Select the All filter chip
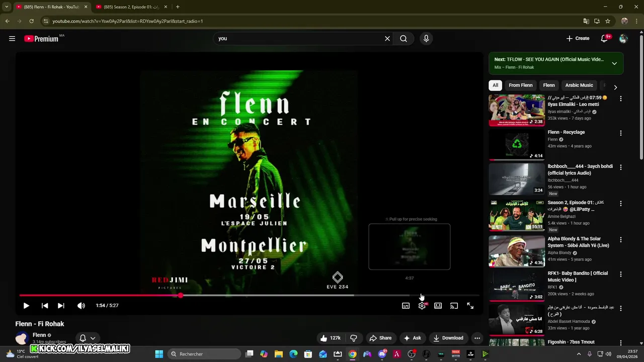The height and width of the screenshot is (362, 644). click(496, 85)
